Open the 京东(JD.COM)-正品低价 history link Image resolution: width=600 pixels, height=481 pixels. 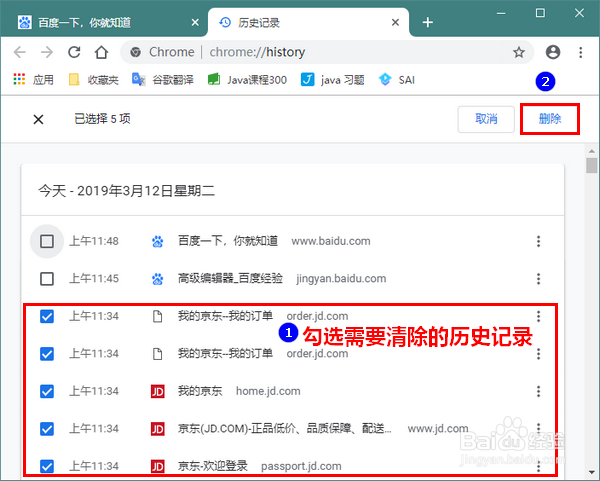point(285,429)
